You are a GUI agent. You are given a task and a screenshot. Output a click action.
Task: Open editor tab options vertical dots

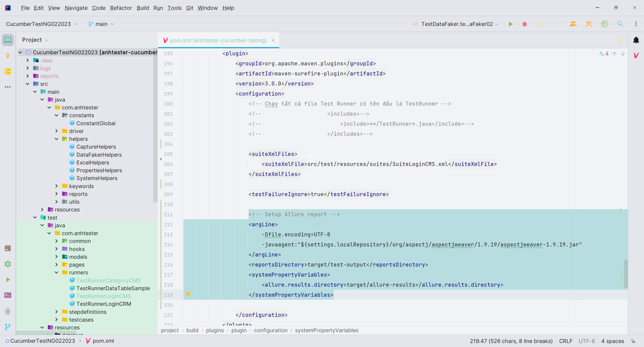coord(620,40)
